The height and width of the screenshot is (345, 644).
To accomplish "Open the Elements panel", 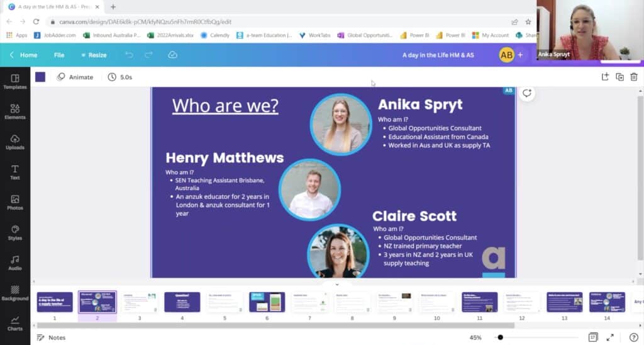I will click(14, 111).
